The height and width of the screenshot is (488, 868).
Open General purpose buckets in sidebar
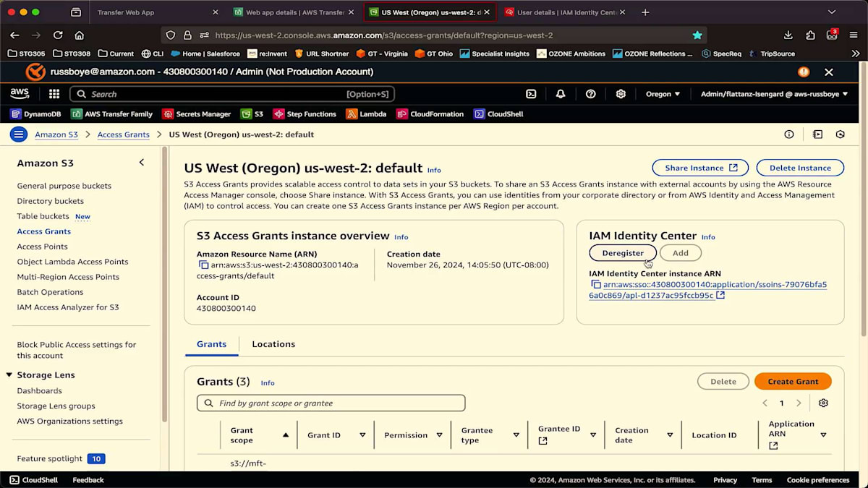pyautogui.click(x=64, y=186)
